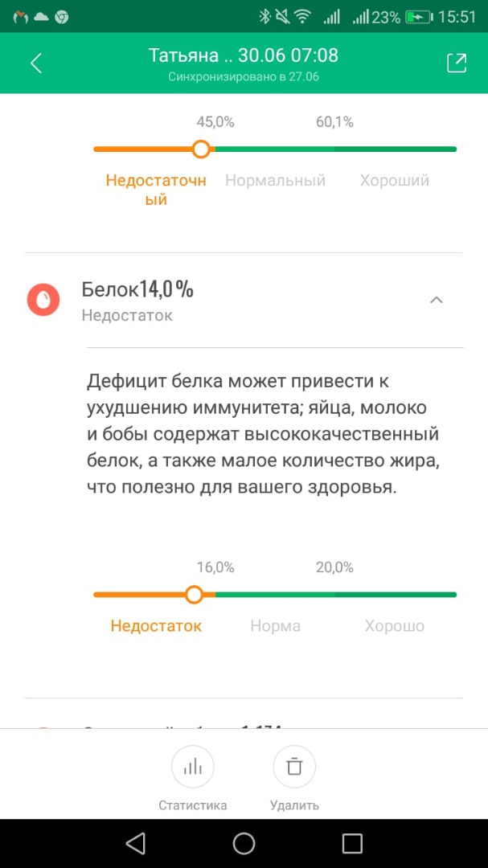Tap the Нормальный label on upper scale
Viewport: 488px width, 868px height.
[275, 181]
